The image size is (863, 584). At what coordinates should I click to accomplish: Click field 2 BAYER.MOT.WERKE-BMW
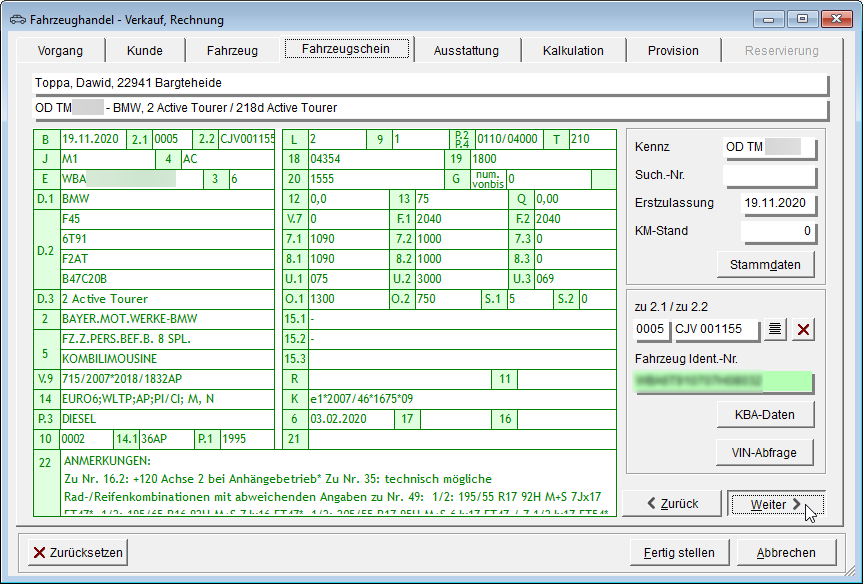click(x=167, y=319)
